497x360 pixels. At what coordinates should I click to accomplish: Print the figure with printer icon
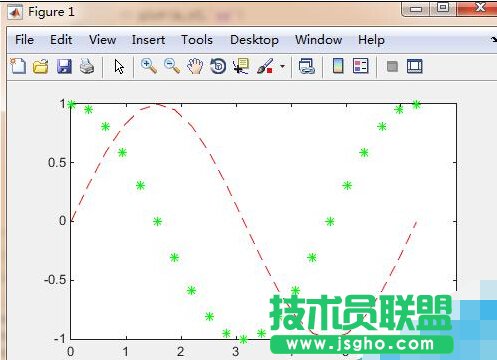[x=87, y=66]
